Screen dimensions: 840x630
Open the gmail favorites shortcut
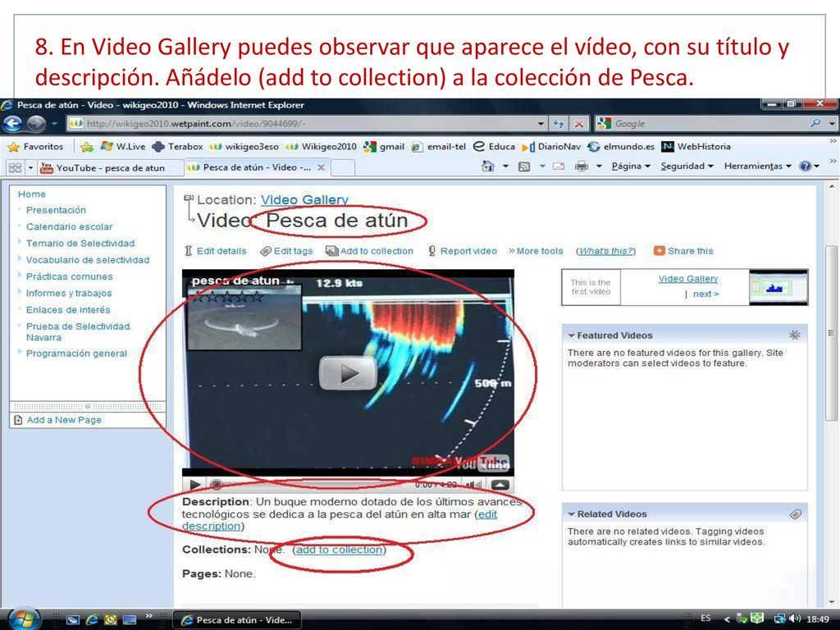coord(384,146)
